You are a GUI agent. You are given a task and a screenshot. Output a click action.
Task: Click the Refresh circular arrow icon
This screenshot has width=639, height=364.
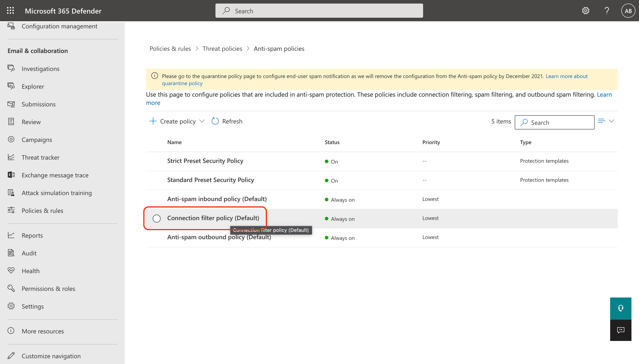click(215, 121)
